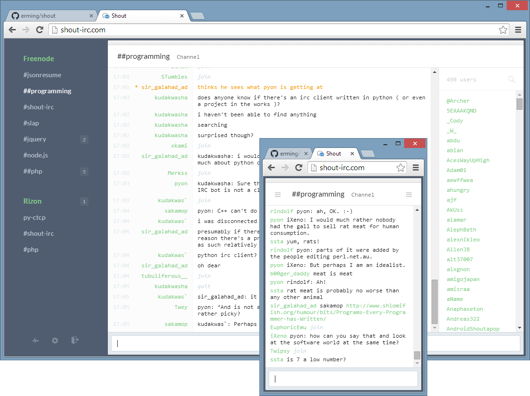The height and width of the screenshot is (396, 530).
Task: Click user ahungry in the user list
Action: [x=458, y=190]
